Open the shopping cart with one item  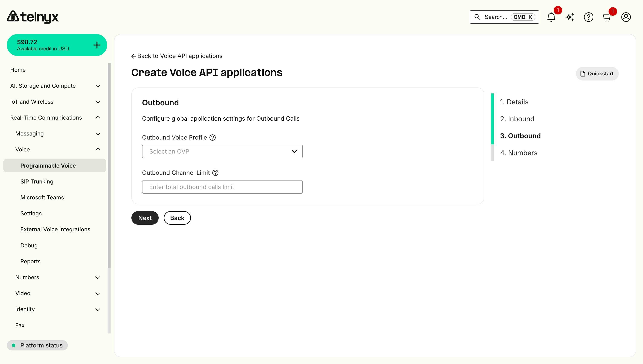pyautogui.click(x=607, y=17)
